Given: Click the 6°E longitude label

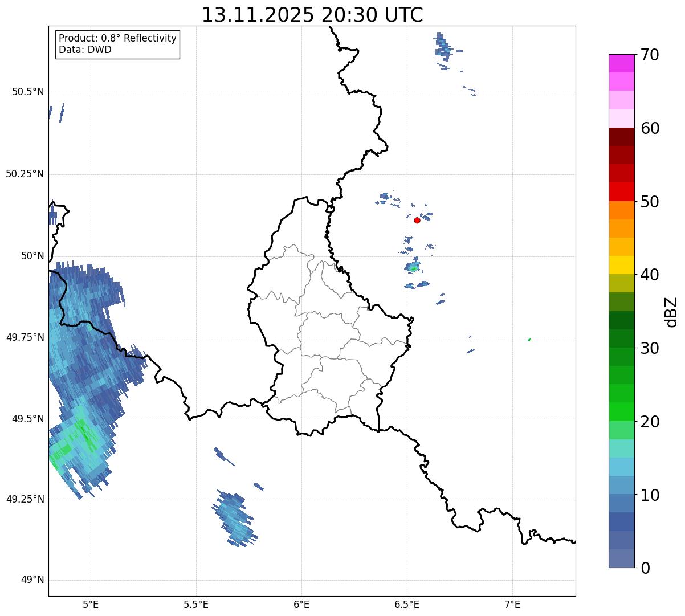Looking at the screenshot, I should (x=301, y=605).
